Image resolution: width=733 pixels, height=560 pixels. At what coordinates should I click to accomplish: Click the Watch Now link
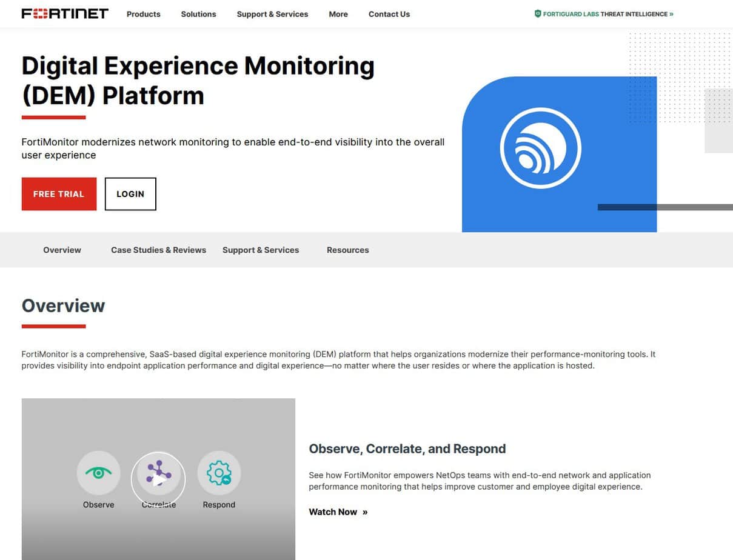[x=338, y=512]
